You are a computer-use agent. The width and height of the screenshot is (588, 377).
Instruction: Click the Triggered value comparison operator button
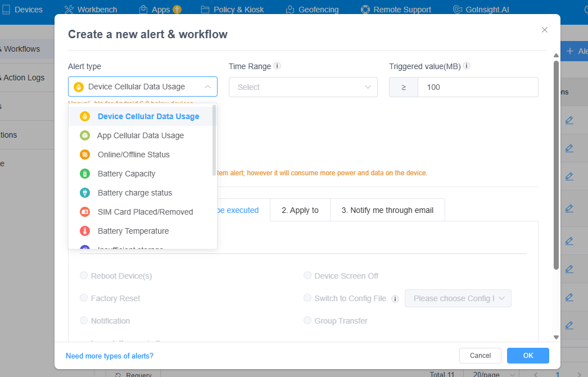(403, 87)
